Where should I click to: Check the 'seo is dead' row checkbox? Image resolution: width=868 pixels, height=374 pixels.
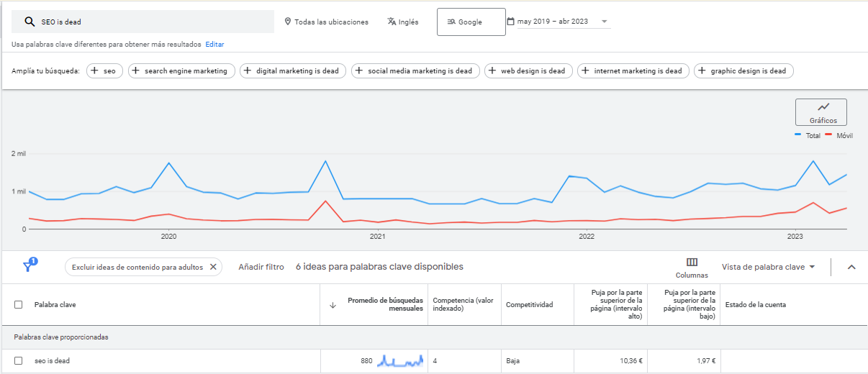pyautogui.click(x=19, y=361)
